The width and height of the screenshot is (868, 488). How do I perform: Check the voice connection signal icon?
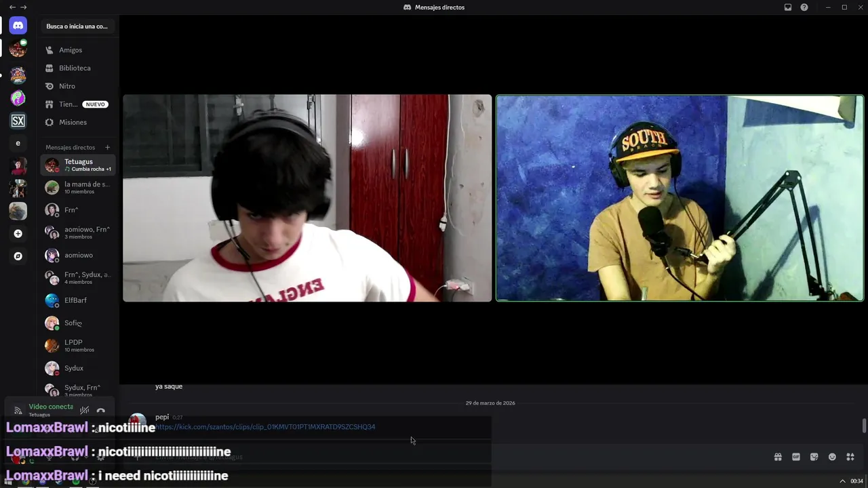coord(18,410)
